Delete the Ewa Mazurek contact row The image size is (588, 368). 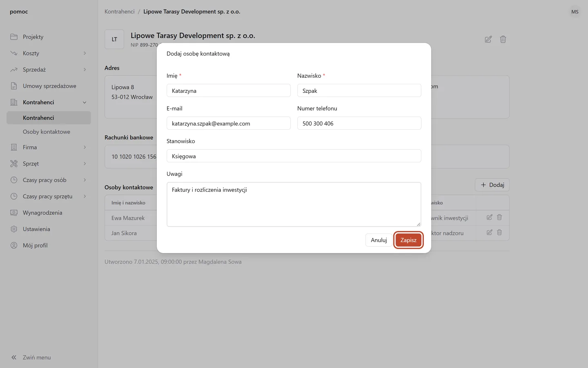pyautogui.click(x=499, y=218)
